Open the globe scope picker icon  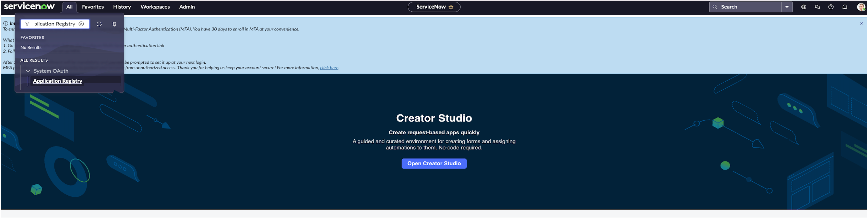coord(804,7)
